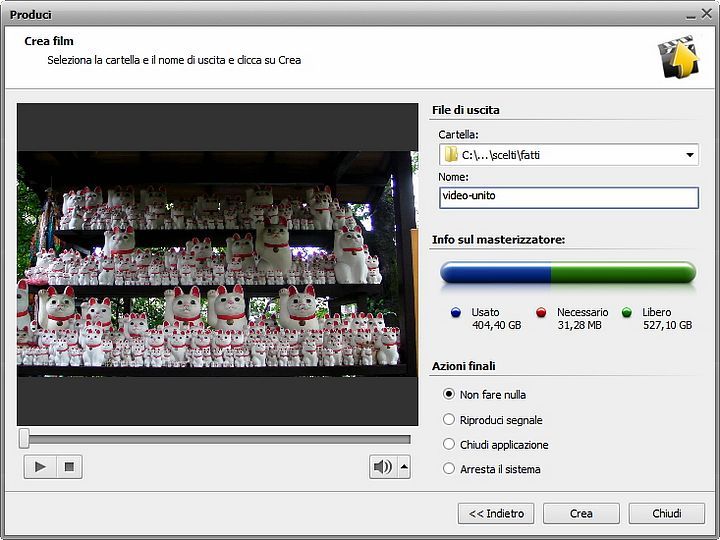Click the preview seek slider handle
Image resolution: width=720 pixels, height=540 pixels.
pyautogui.click(x=24, y=439)
